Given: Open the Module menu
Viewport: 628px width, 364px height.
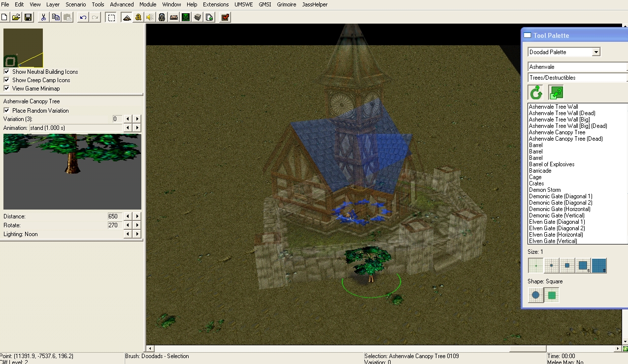Looking at the screenshot, I should pos(148,4).
